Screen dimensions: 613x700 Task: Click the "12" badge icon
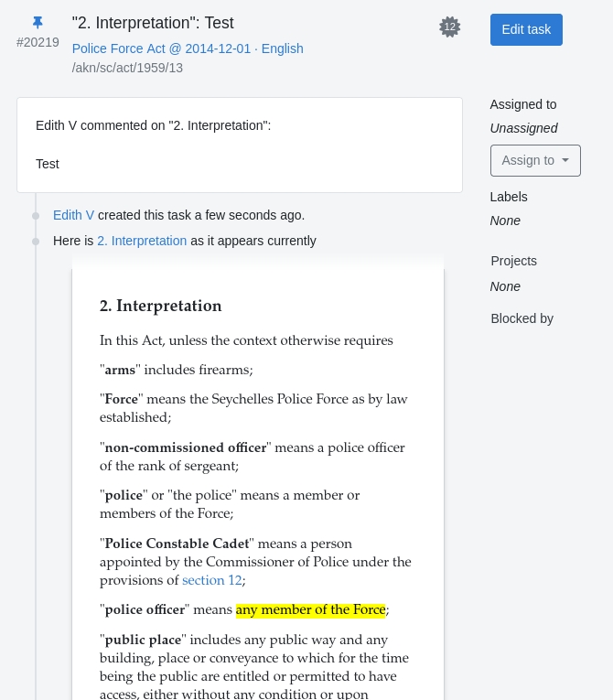(x=449, y=27)
